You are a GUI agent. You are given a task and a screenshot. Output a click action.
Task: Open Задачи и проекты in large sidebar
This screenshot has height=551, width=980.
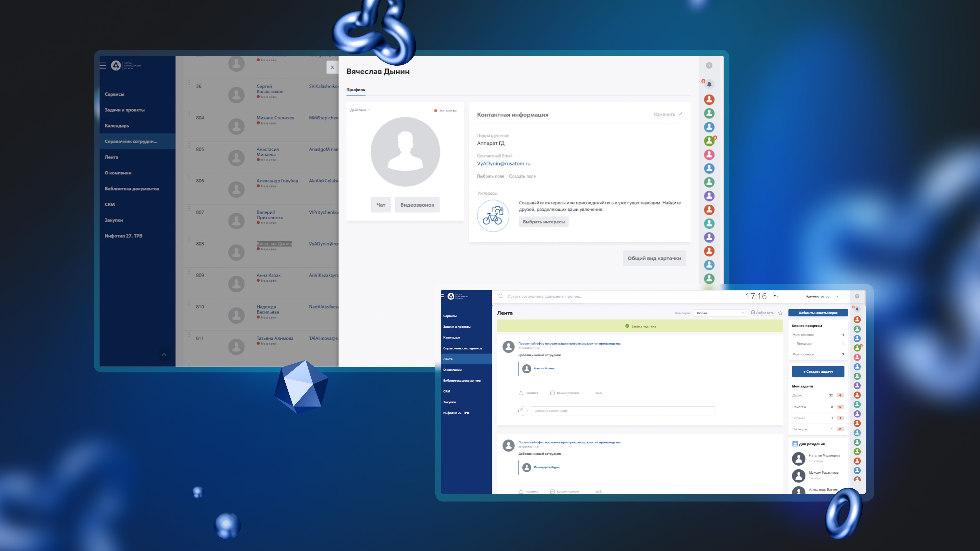pyautogui.click(x=124, y=110)
